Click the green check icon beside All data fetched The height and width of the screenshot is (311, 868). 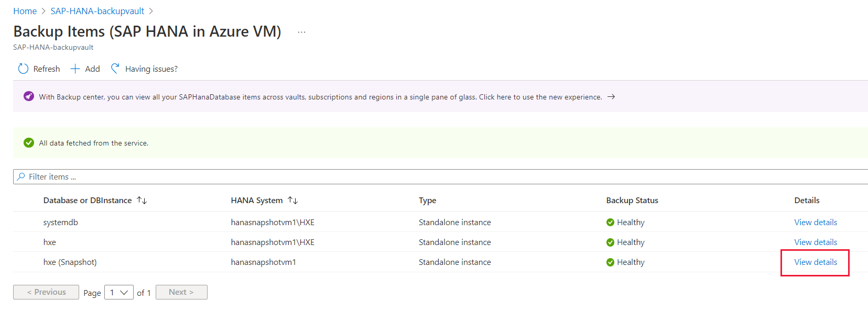coord(29,142)
